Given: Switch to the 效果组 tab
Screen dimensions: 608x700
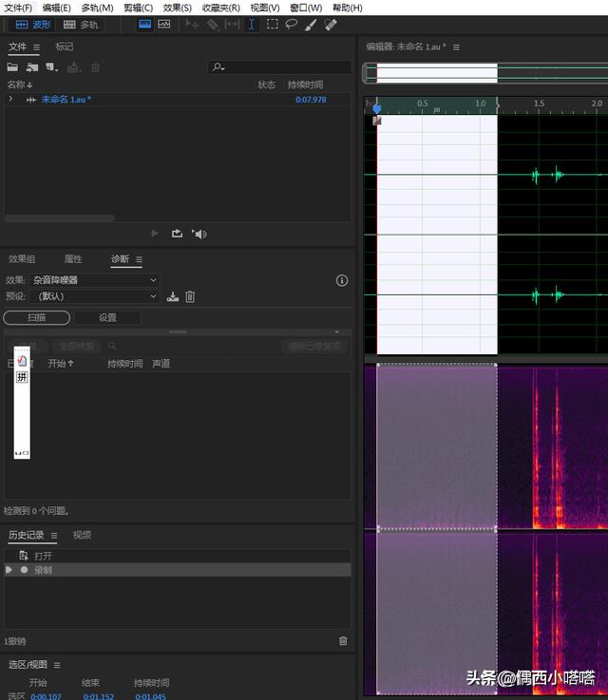Looking at the screenshot, I should click(x=22, y=259).
